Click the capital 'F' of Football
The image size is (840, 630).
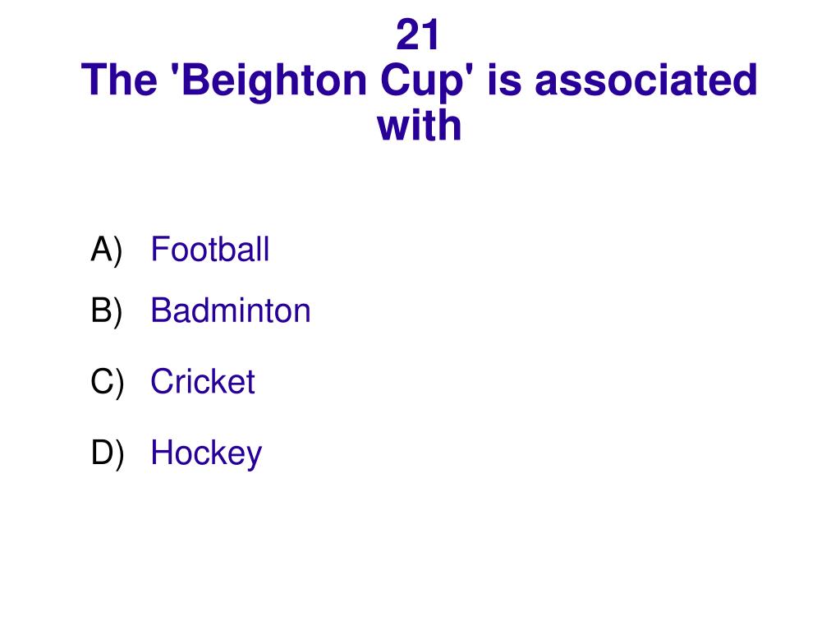[159, 249]
